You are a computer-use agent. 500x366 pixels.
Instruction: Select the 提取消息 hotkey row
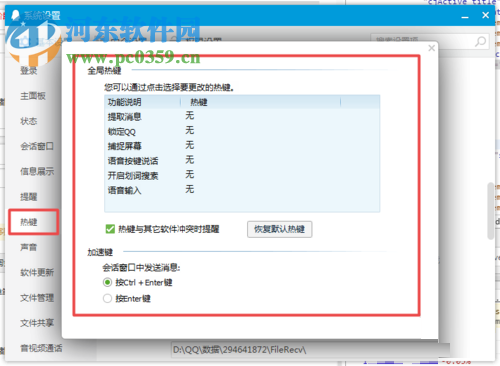click(242, 117)
